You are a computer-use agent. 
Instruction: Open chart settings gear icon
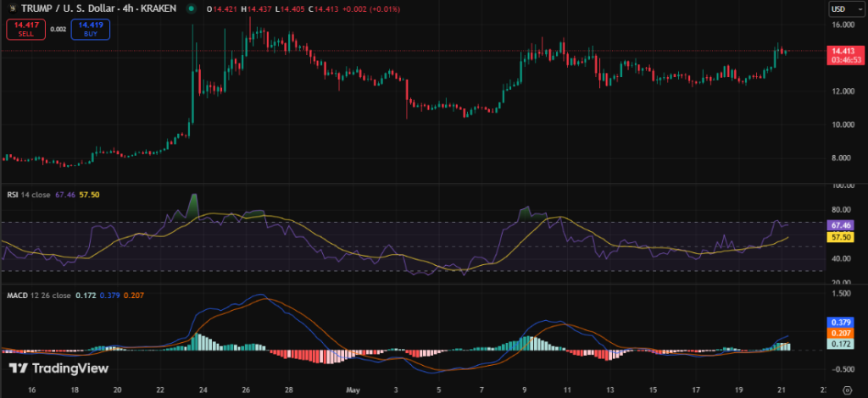(848, 390)
